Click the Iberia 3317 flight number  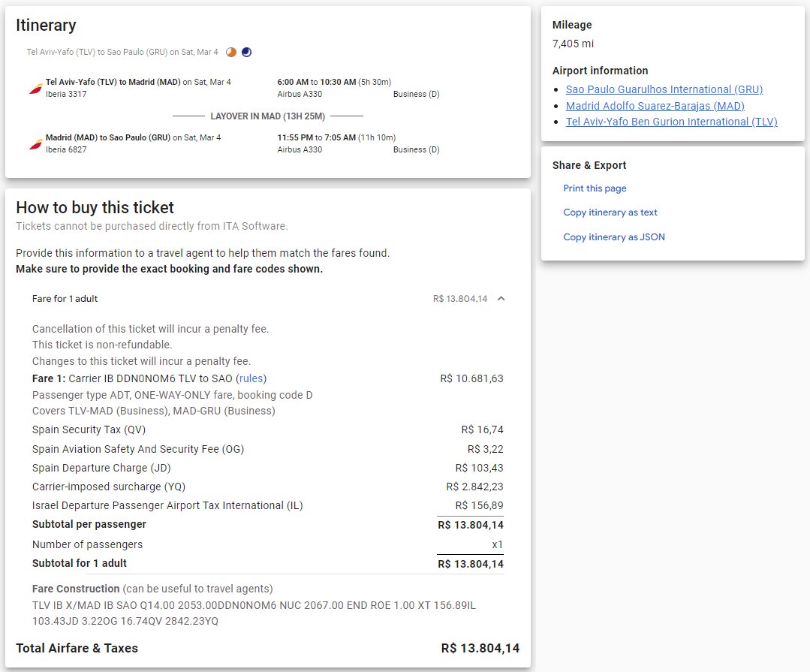(x=66, y=94)
